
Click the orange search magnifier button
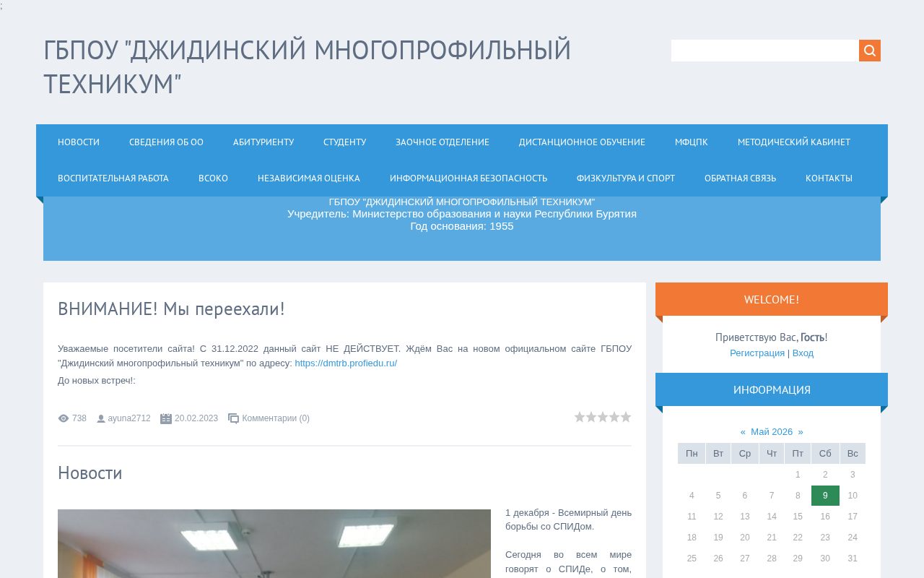coord(870,51)
